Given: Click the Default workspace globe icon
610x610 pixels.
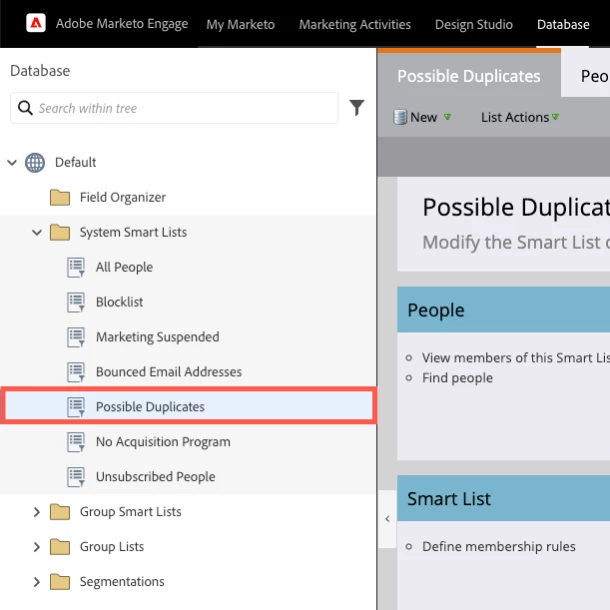Looking at the screenshot, I should pos(35,163).
